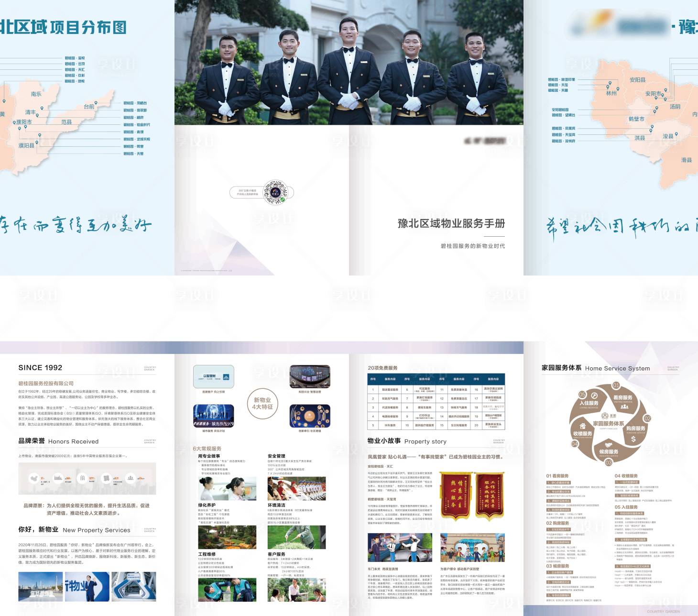
Task: Click the cartoon of people at the gate
Action: (472, 548)
